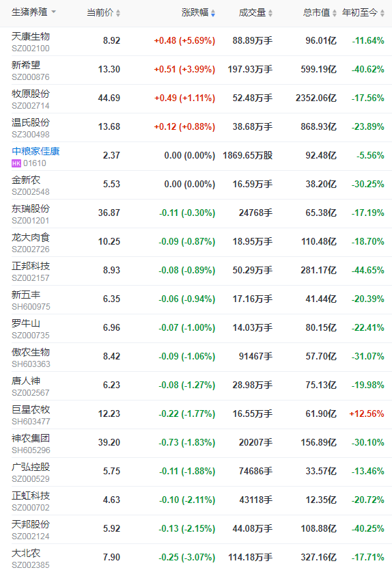Click 金新农 year-to-date -30.25%
Screen dimensions: 392x570
click(x=367, y=185)
